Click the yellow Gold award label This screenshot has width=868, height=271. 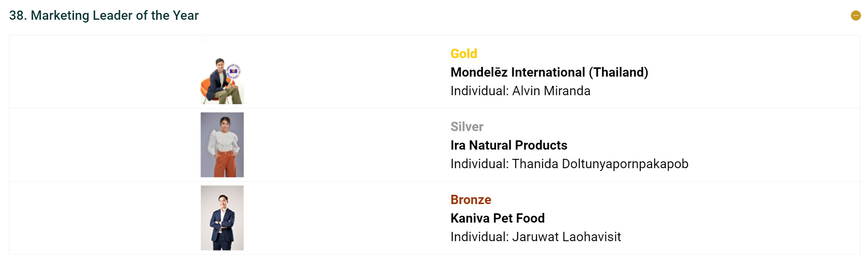tap(463, 54)
